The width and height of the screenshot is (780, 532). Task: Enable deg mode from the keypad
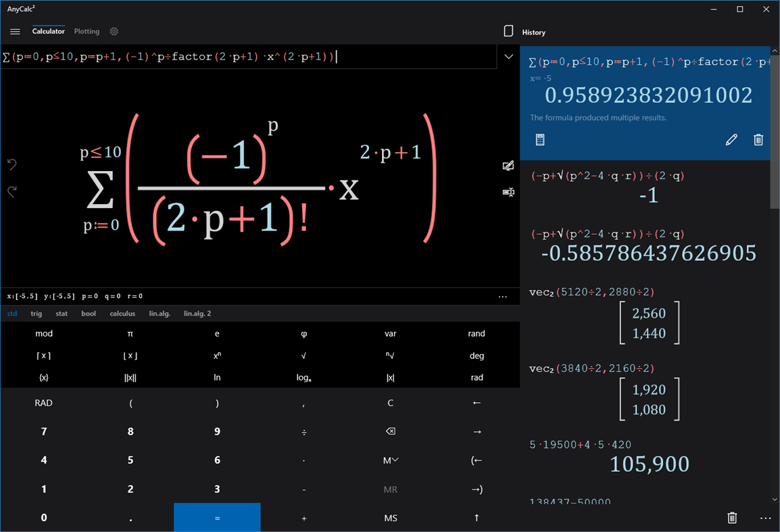(477, 355)
